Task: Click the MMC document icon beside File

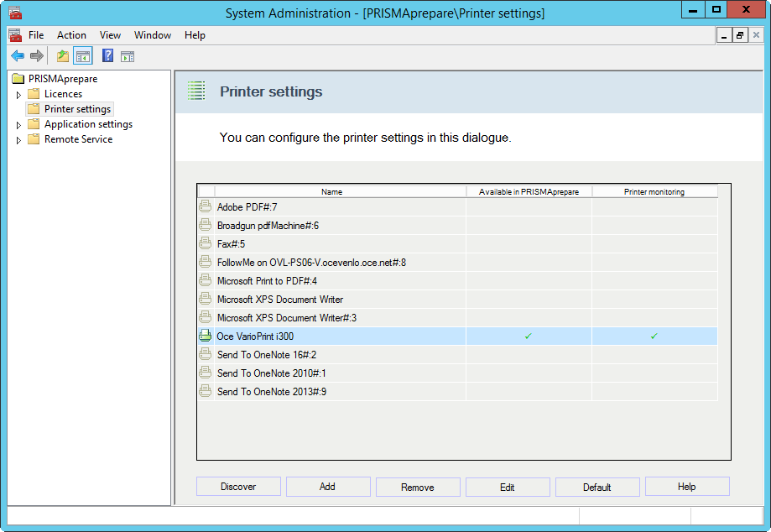Action: tap(15, 35)
